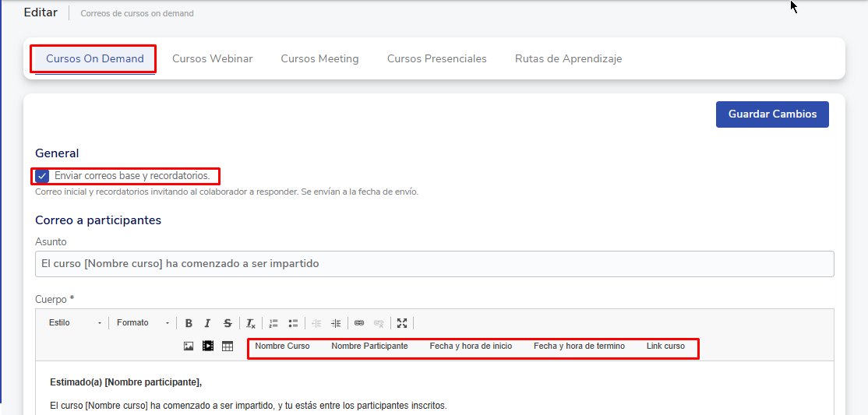The image size is (868, 415).
Task: Toggle bold formatting in the editor
Action: click(x=189, y=323)
